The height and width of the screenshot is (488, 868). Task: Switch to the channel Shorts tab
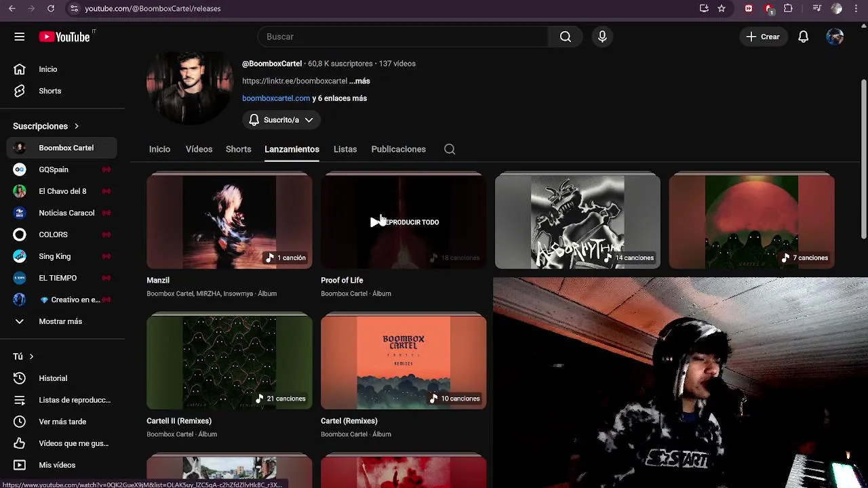[238, 149]
